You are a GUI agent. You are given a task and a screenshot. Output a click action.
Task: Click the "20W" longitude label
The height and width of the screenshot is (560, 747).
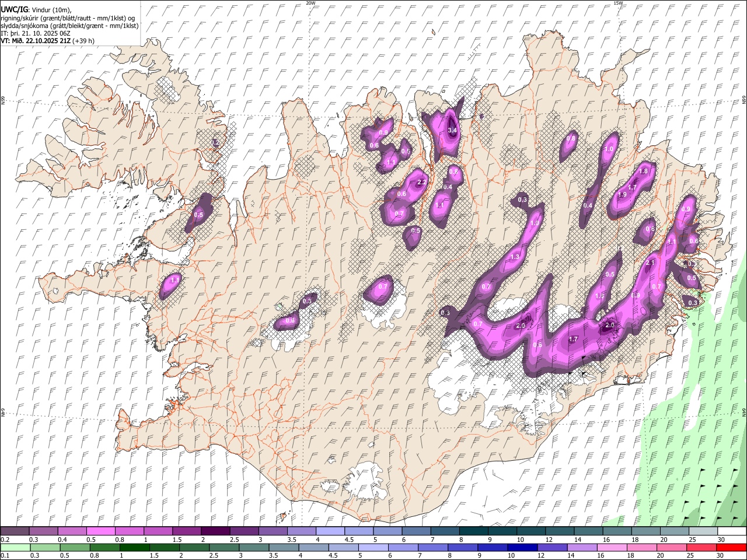click(x=311, y=3)
